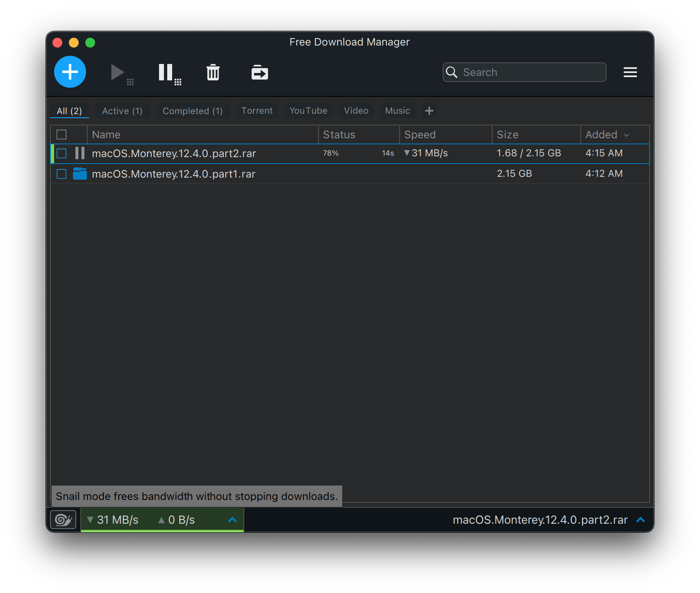This screenshot has width=700, height=593.
Task: Click the 31 MB/s download speed in the status bar
Action: [113, 520]
